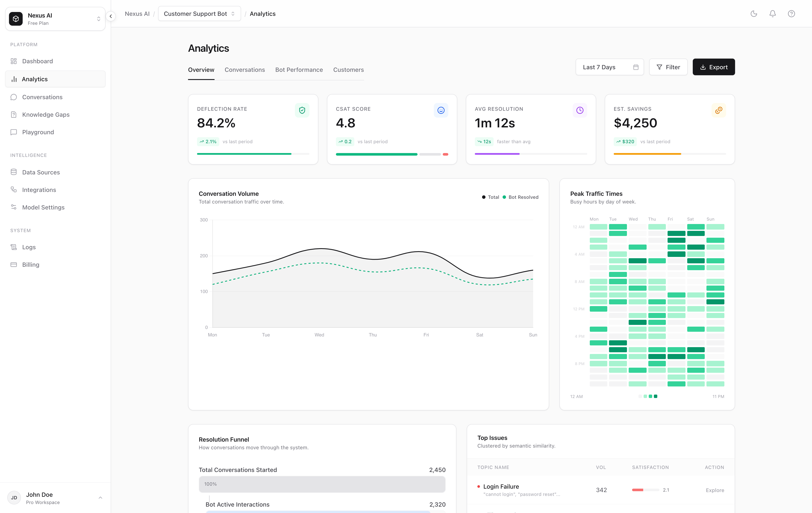
Task: Click the Satisfaction column header
Action: pos(650,467)
